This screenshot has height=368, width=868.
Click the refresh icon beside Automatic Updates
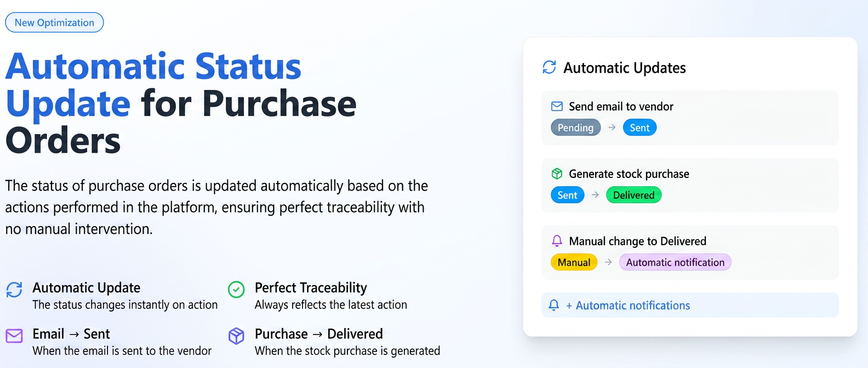(x=549, y=67)
